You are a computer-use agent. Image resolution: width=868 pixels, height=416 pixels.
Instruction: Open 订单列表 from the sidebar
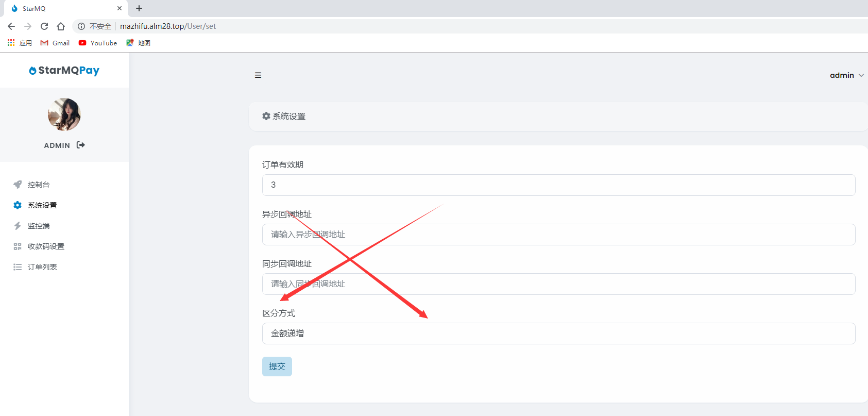point(42,267)
